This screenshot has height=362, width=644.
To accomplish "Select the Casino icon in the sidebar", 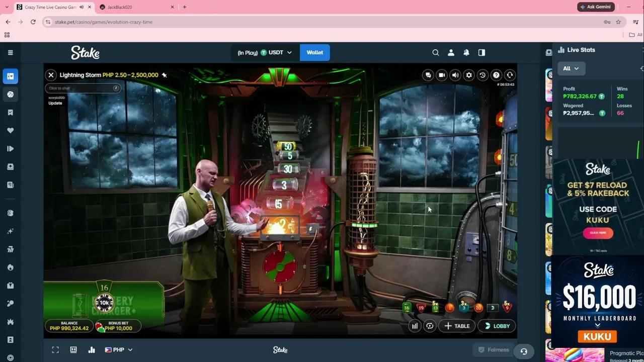I will pos(10,76).
